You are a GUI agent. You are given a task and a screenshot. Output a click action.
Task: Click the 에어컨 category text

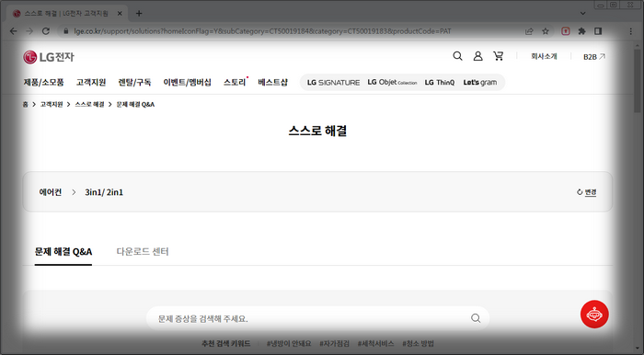[x=51, y=192]
